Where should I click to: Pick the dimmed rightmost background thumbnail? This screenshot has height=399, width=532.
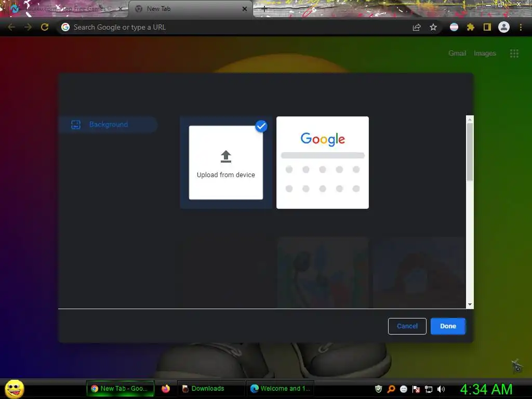pos(419,273)
